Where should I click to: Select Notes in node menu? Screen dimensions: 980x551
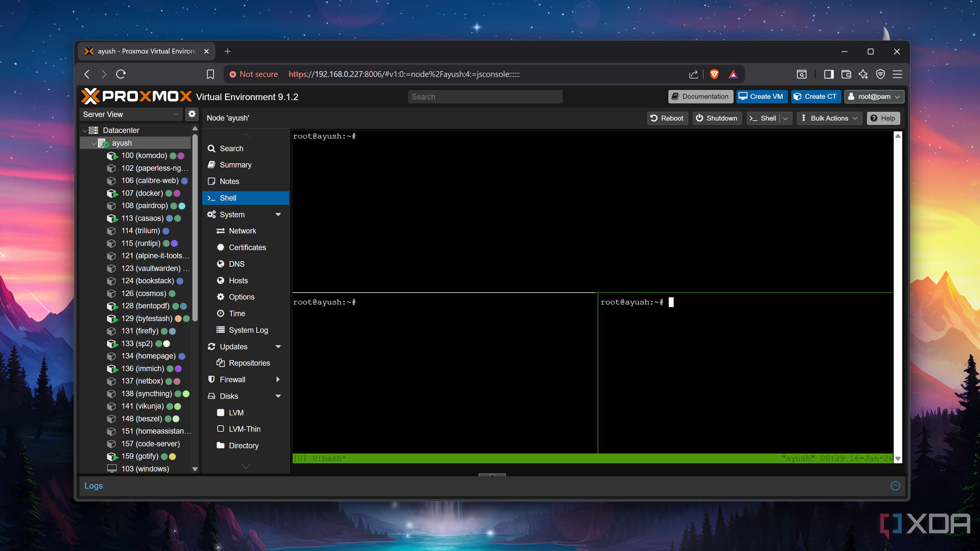246,181
